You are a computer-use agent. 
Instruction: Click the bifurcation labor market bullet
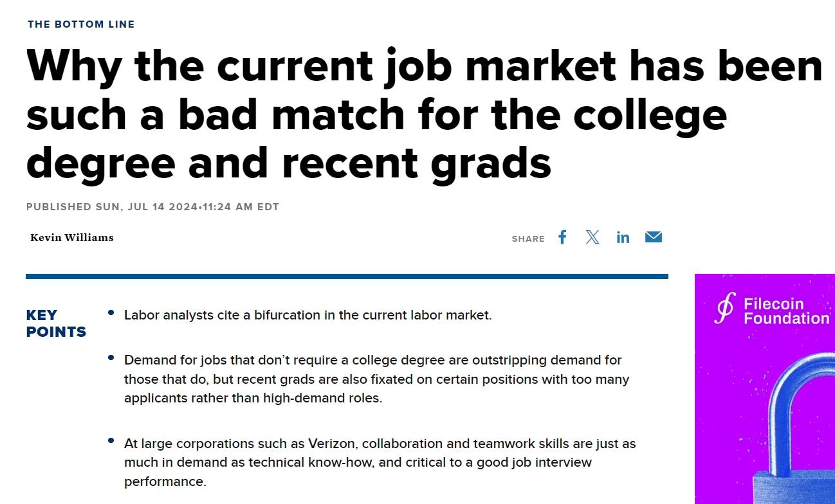coord(307,315)
